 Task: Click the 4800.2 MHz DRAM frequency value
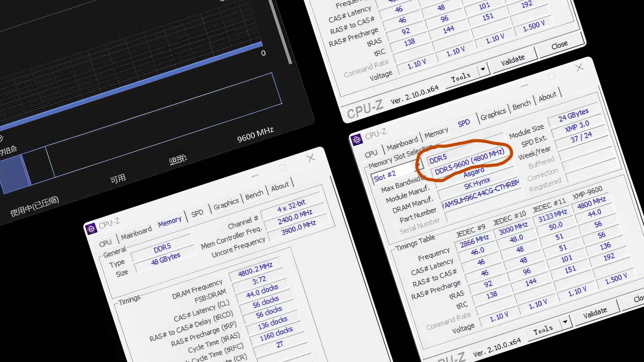(x=255, y=269)
